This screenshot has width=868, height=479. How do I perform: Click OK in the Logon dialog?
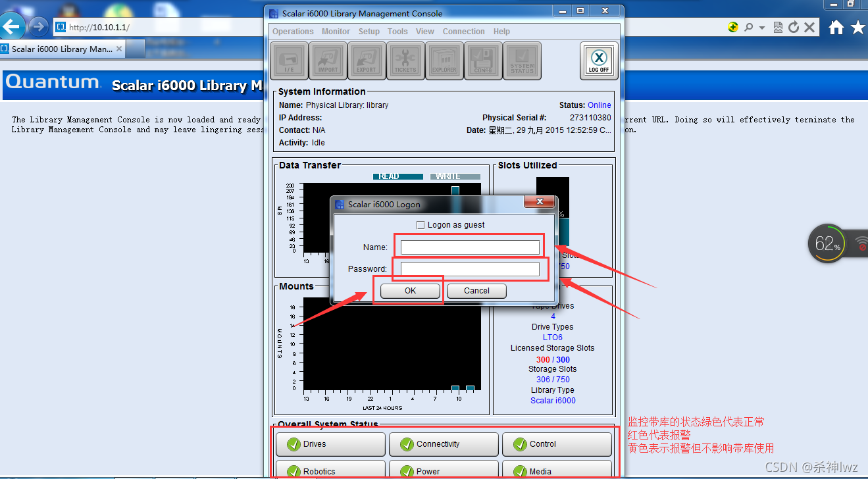(410, 291)
